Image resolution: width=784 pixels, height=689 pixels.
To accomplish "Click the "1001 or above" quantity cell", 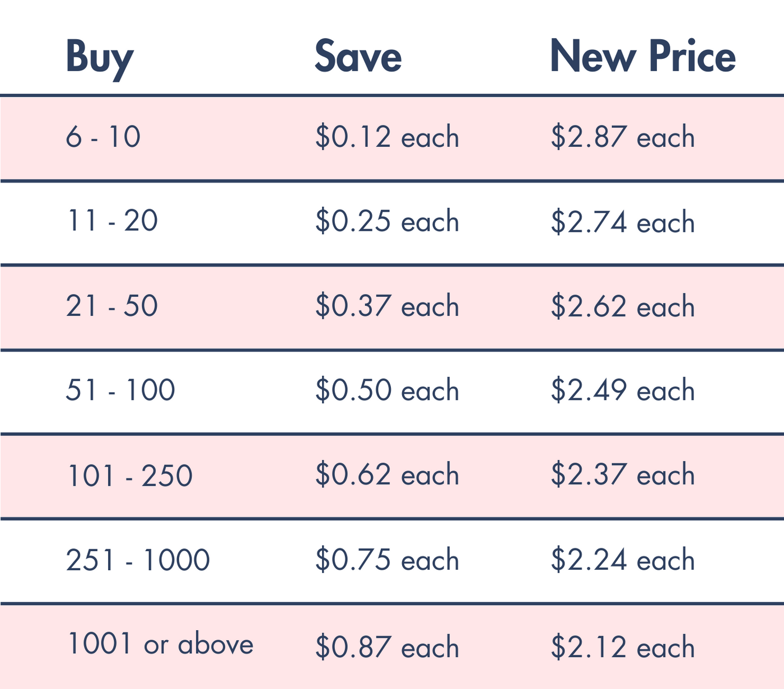I will click(x=160, y=644).
